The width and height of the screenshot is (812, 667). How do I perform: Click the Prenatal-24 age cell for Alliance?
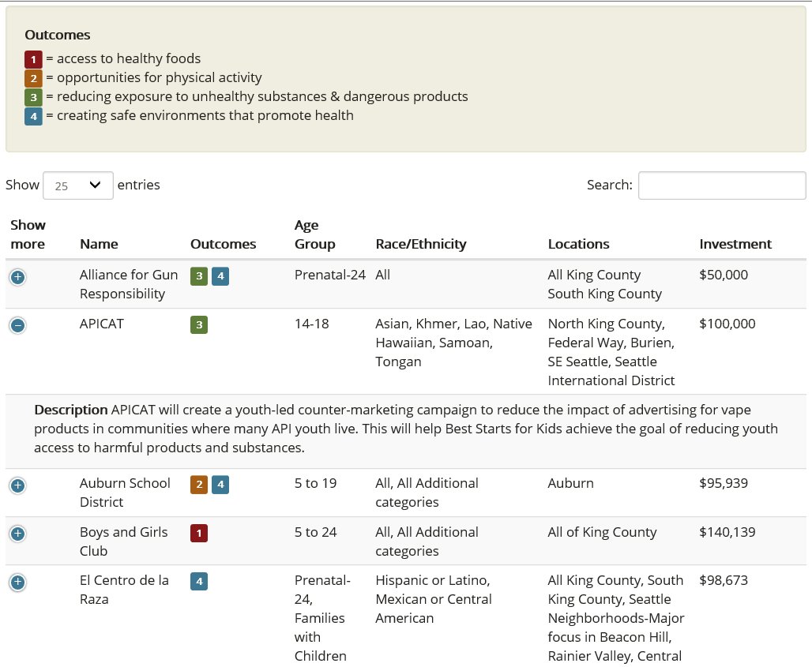tap(330, 275)
